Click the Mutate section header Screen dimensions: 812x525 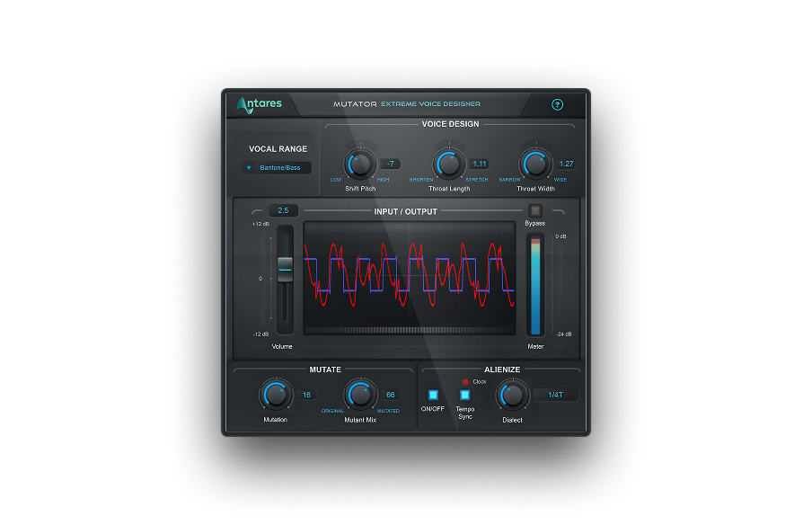324,369
